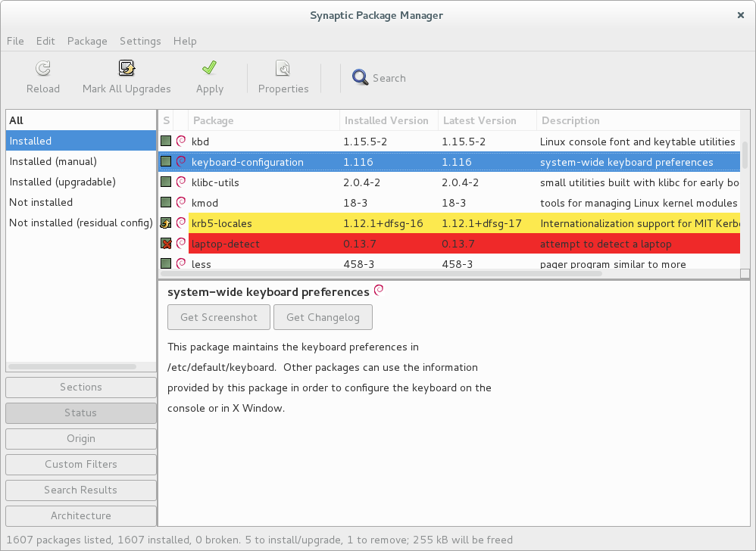Toggle the status checkbox for klibc-utils
The width and height of the screenshot is (756, 551).
click(x=166, y=182)
